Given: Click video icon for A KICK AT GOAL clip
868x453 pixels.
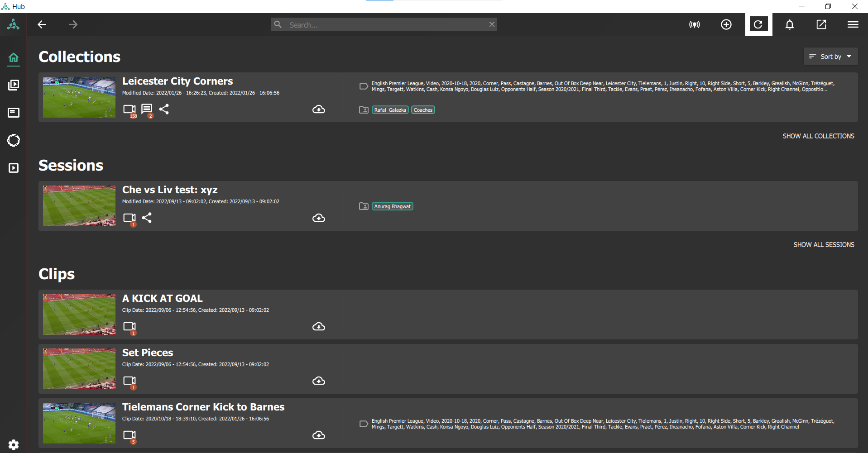Looking at the screenshot, I should [x=129, y=327].
